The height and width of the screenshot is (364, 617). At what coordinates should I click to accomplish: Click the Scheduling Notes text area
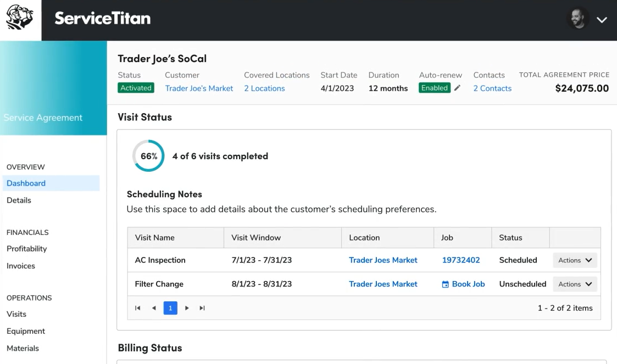281,209
